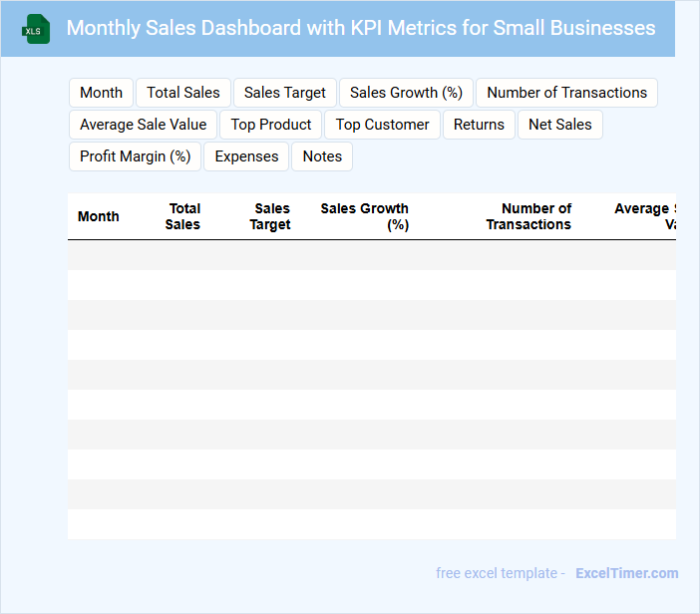Open the Notes tag

coord(322,156)
